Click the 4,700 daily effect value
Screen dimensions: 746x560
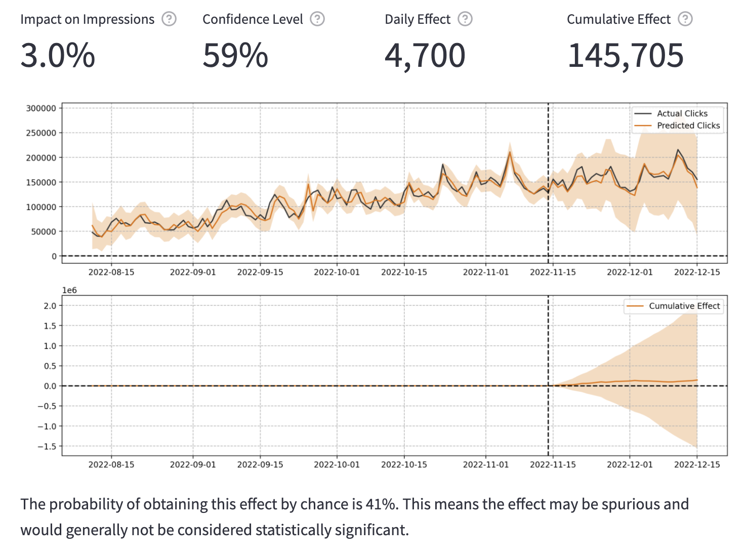pyautogui.click(x=425, y=55)
